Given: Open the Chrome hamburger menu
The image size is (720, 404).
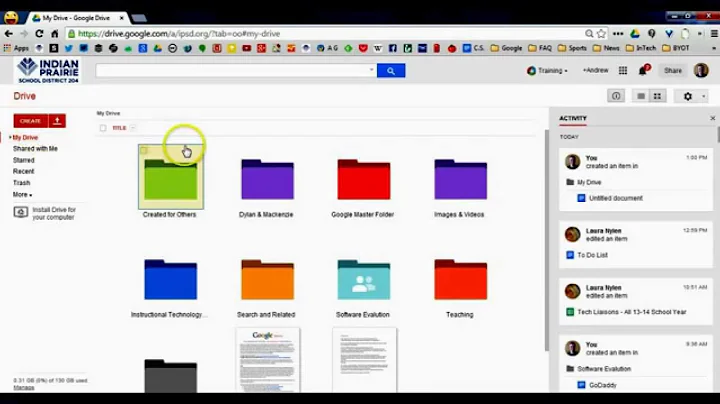Looking at the screenshot, I should [x=714, y=34].
